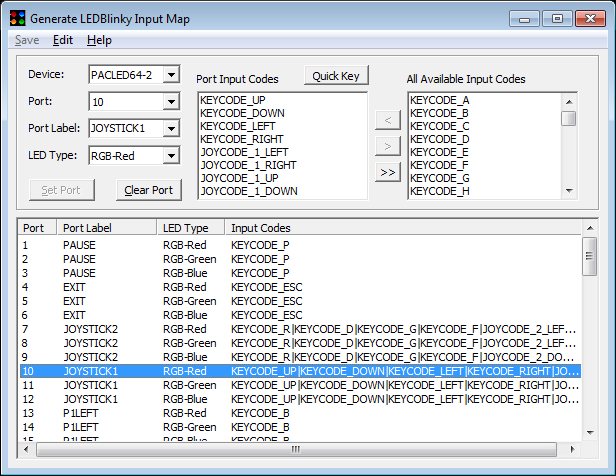This screenshot has height=476, width=616.
Task: Select port 13 P1LEFT RGB-Red row
Action: pos(301,413)
